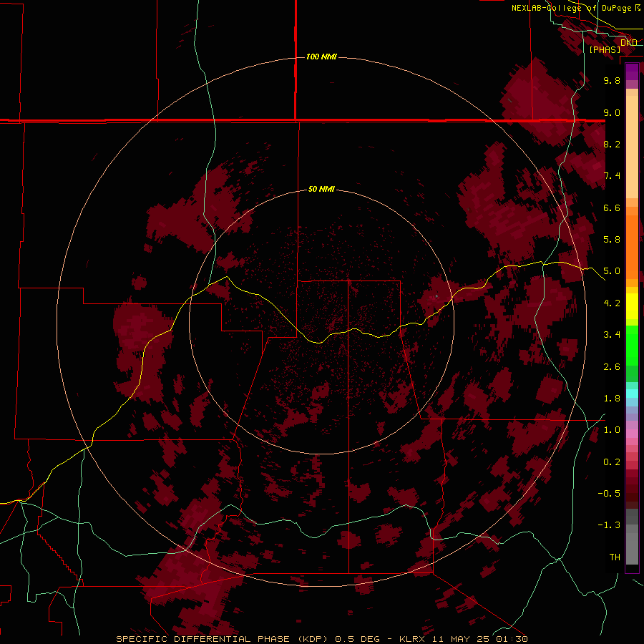The image size is (644, 644).
Task: Click the 2.6 scale value label
Action: pyautogui.click(x=612, y=367)
